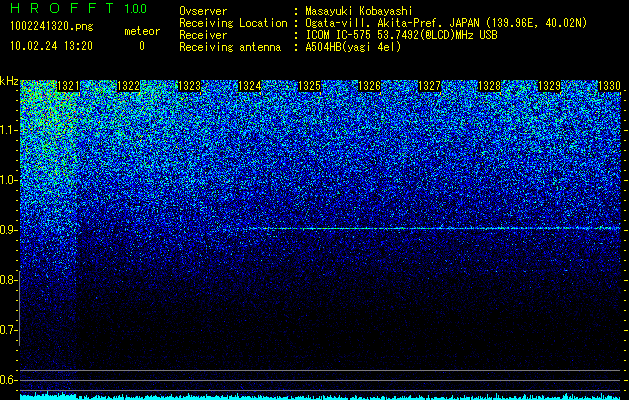Click the file name 1002241320.png
Screen dimensions: 629x400
[x=52, y=26]
